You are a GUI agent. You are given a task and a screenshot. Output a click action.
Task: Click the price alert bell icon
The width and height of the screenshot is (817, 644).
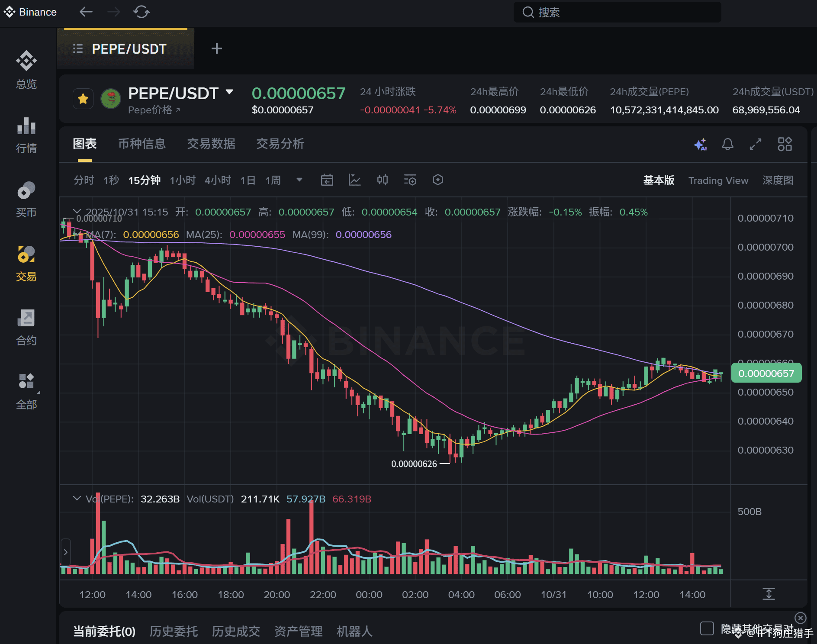728,144
